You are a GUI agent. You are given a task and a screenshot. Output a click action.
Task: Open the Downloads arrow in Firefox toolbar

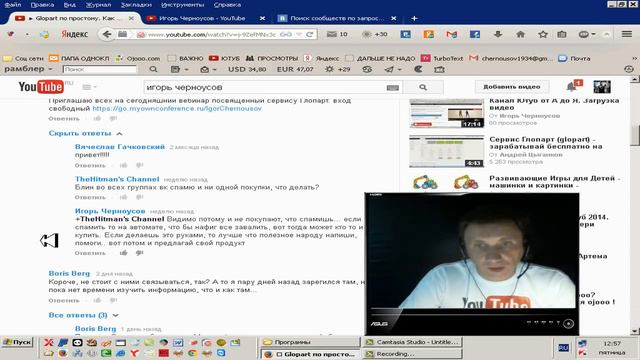pyautogui.click(x=498, y=34)
